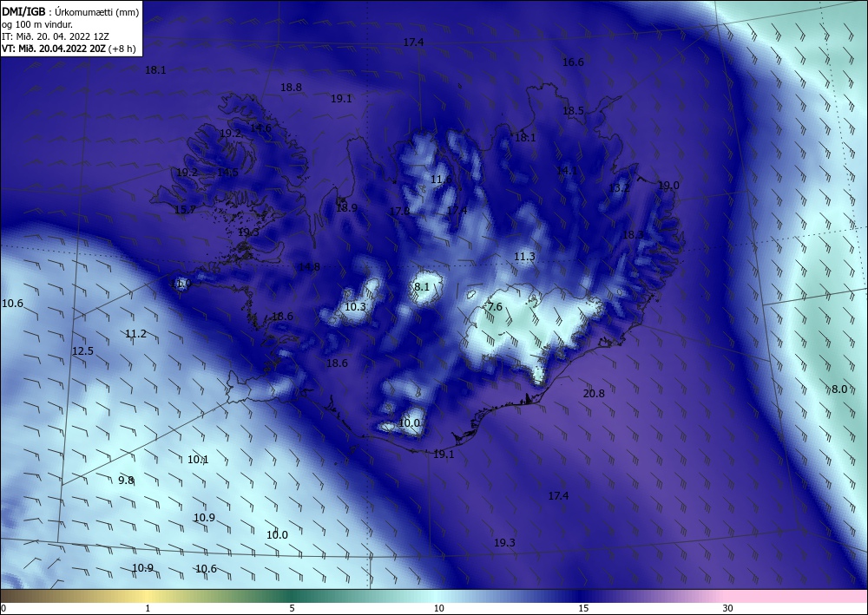Click the 20.8 value off the southeast coast

[x=594, y=394]
